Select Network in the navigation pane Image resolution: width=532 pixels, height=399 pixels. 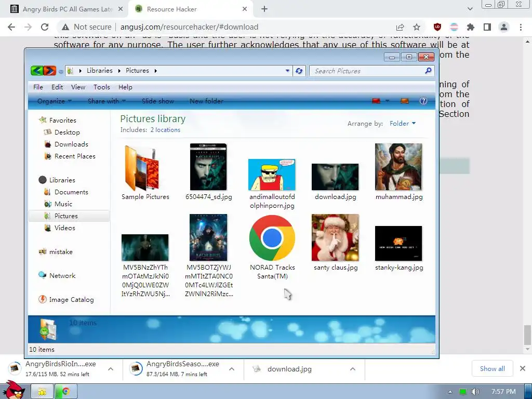[62, 275]
